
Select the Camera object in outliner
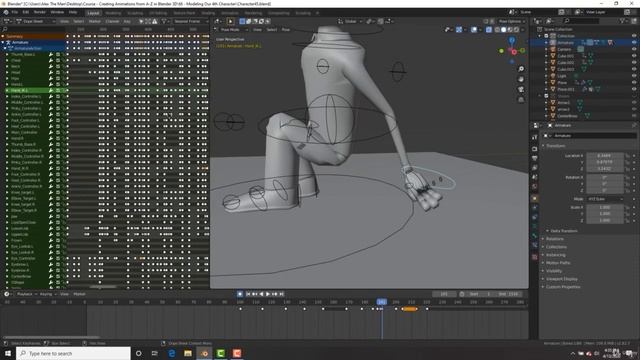point(564,49)
